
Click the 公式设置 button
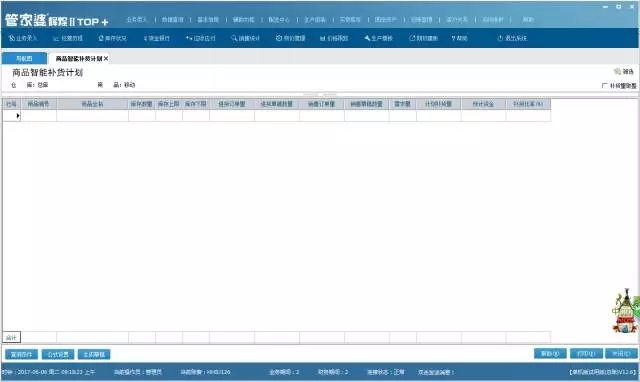click(x=58, y=354)
